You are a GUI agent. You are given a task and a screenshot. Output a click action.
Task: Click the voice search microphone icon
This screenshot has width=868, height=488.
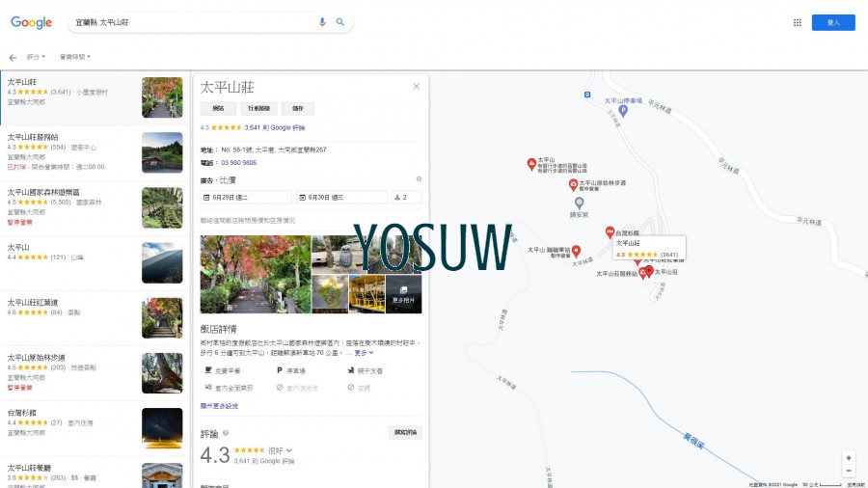click(322, 22)
